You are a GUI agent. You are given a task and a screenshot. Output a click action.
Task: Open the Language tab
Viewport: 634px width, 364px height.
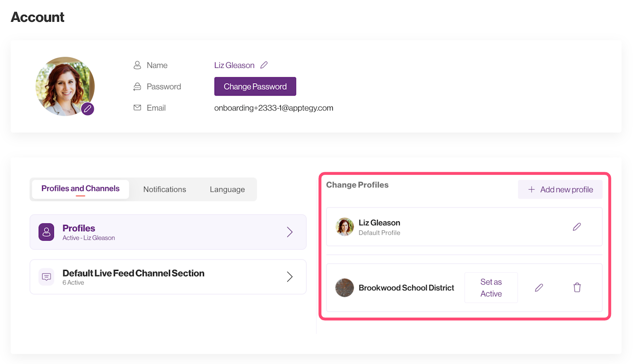(x=227, y=189)
